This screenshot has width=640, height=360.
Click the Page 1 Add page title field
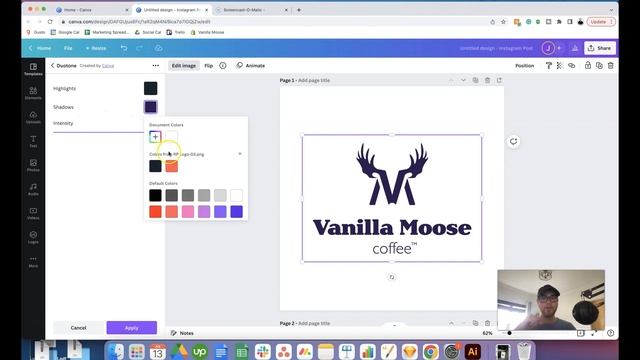click(x=314, y=80)
